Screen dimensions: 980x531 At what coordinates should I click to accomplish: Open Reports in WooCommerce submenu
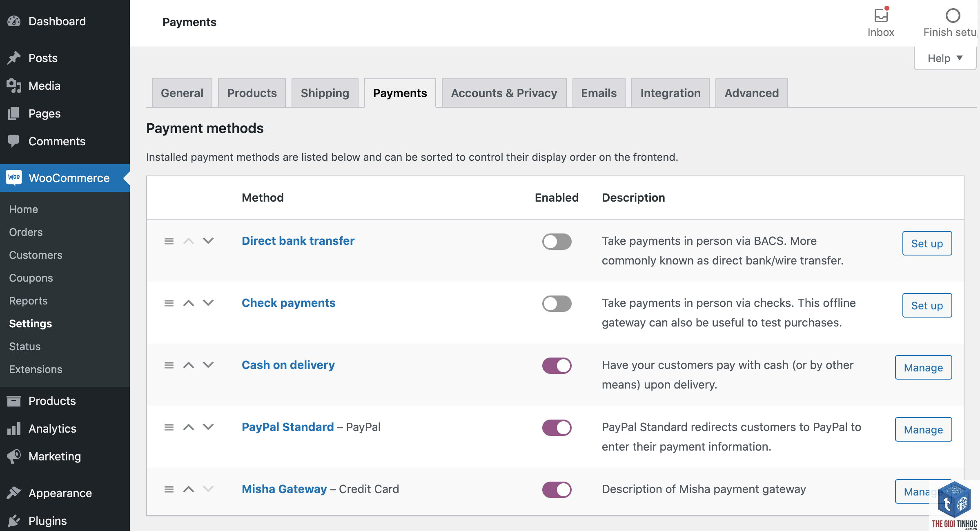pos(28,301)
